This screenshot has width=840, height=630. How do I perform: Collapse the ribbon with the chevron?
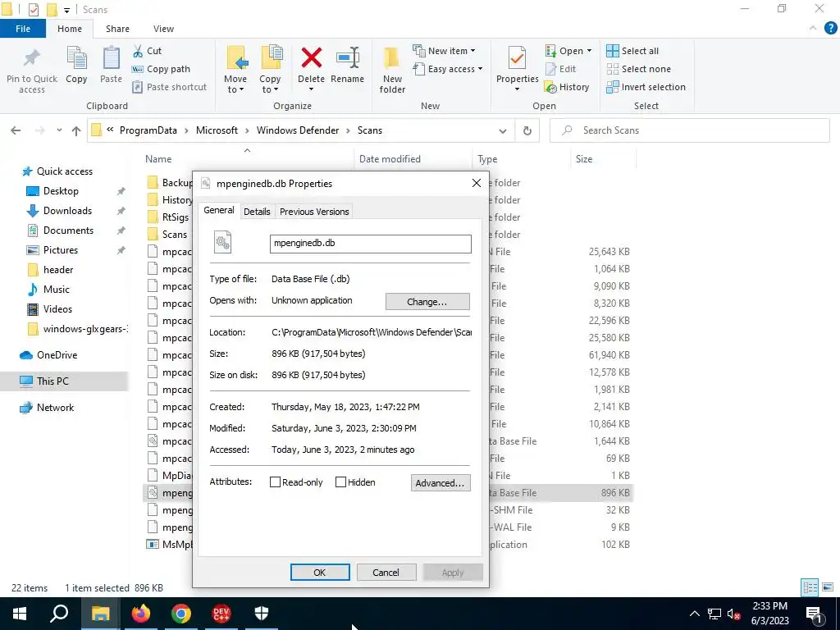[813, 29]
